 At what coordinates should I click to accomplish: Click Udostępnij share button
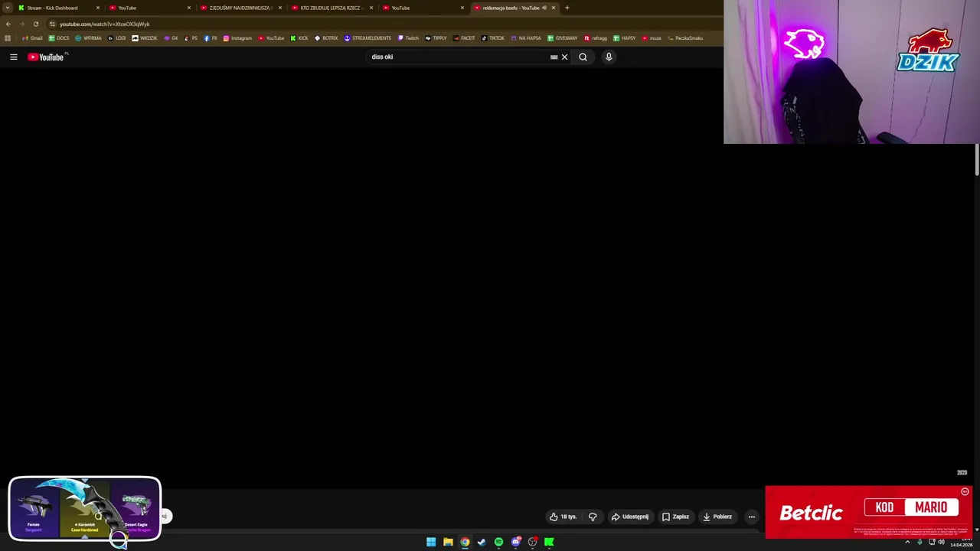coord(629,517)
